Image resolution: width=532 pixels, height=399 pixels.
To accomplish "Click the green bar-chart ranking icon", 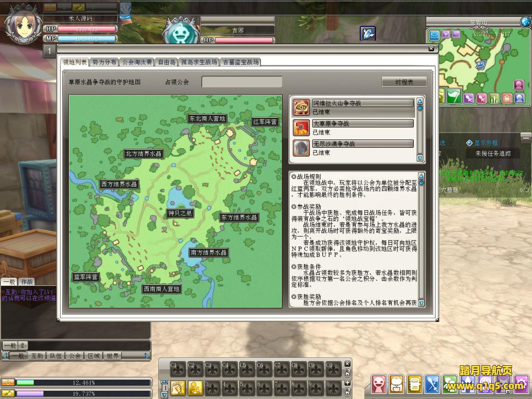I will click(x=494, y=98).
